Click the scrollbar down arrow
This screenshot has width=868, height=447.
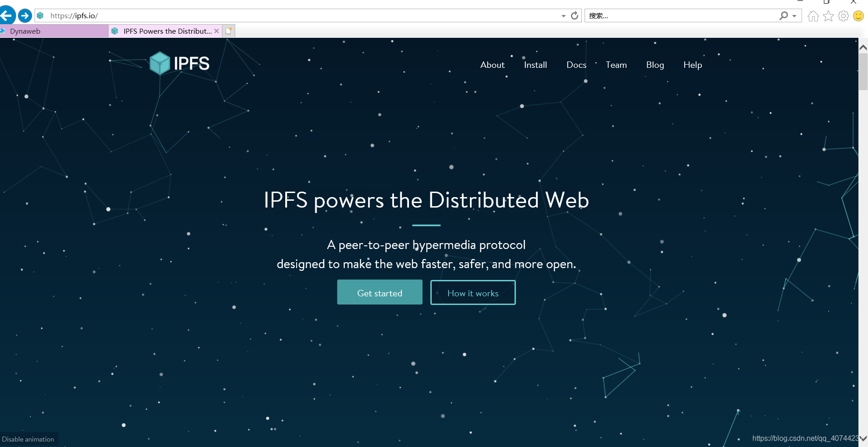coord(863,438)
